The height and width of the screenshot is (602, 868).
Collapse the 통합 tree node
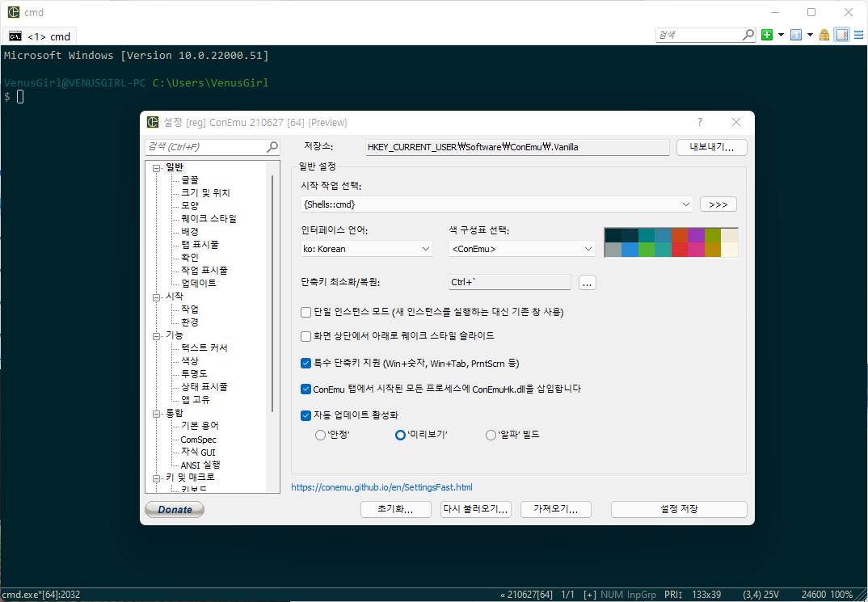tap(157, 414)
